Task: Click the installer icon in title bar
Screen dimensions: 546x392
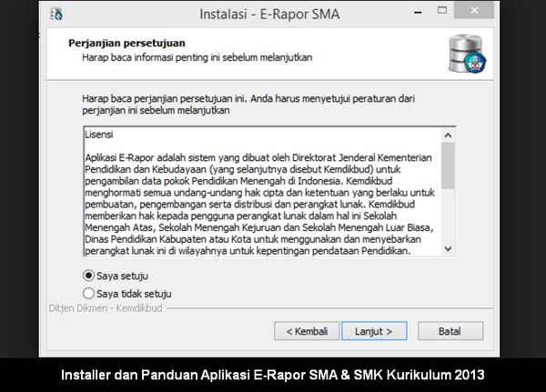Action: click(x=56, y=15)
